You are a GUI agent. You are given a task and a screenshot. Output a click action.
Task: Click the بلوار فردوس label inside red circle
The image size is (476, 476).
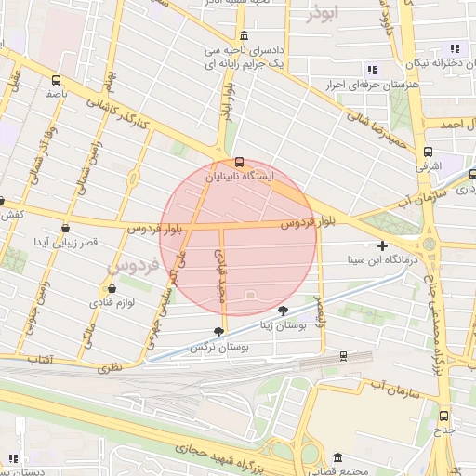pyautogui.click(x=308, y=222)
